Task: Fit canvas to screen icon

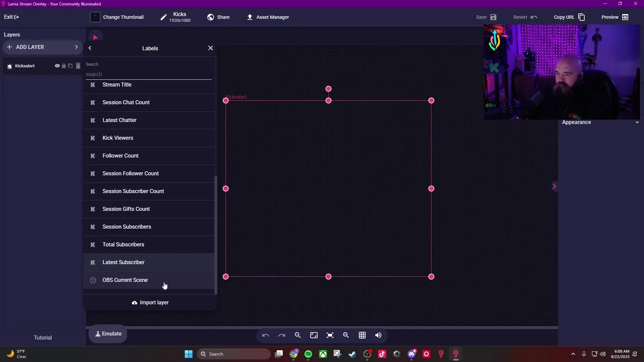Action: (x=314, y=335)
